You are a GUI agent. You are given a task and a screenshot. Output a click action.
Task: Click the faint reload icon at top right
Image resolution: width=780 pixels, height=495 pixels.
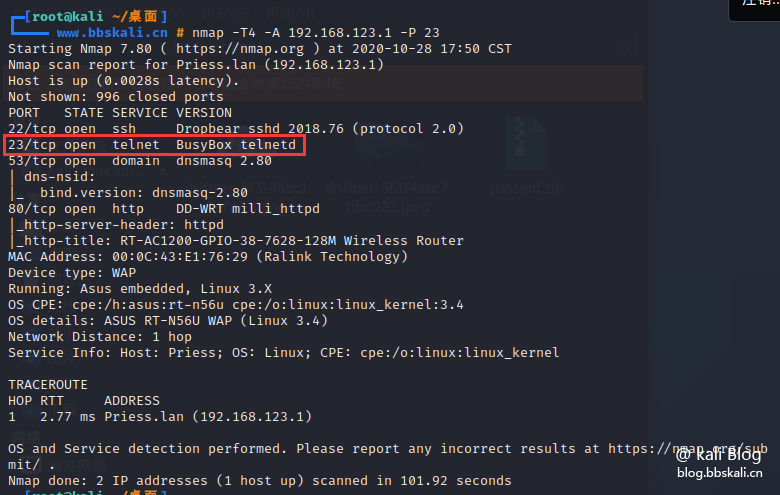[623, 47]
